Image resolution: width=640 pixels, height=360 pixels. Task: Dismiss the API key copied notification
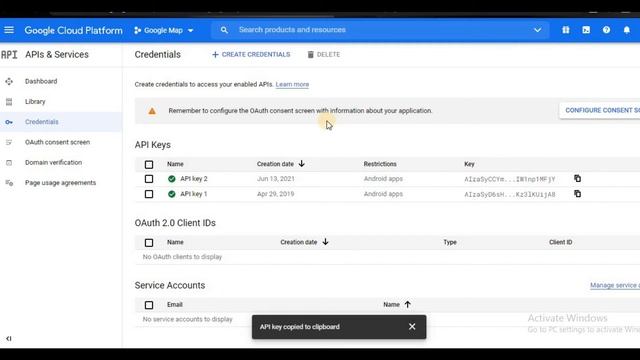pos(412,327)
